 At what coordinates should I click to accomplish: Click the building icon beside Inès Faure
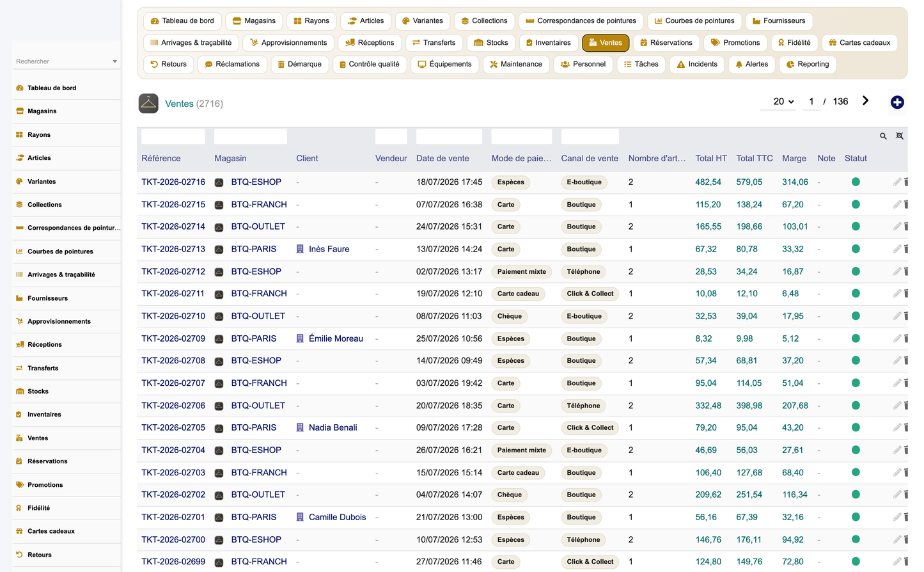(x=300, y=249)
